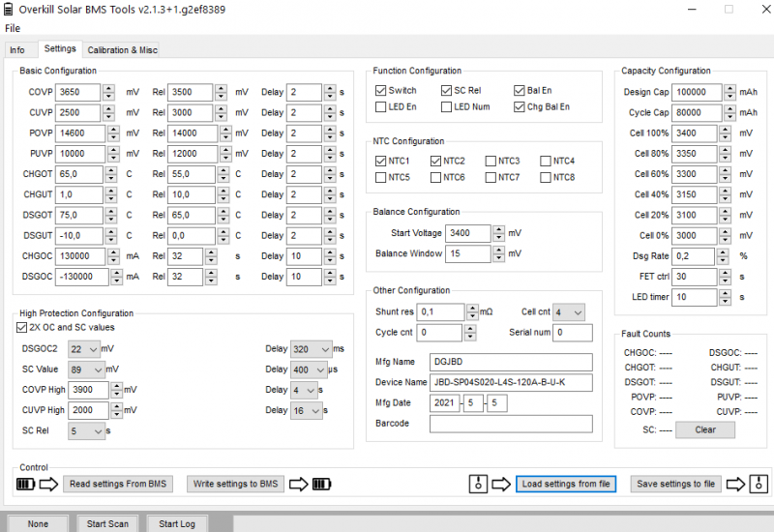Toggle the 2X OC and SC values checkbox
Viewport: 774px width, 532px height.
point(22,327)
